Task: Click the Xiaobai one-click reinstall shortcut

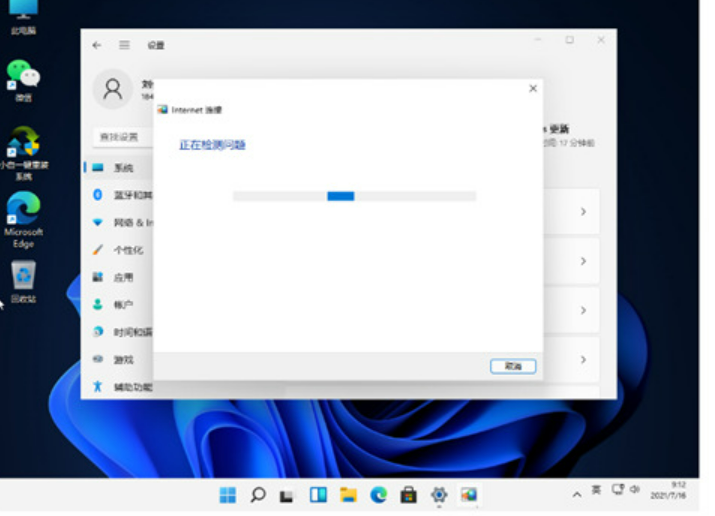Action: [x=23, y=143]
